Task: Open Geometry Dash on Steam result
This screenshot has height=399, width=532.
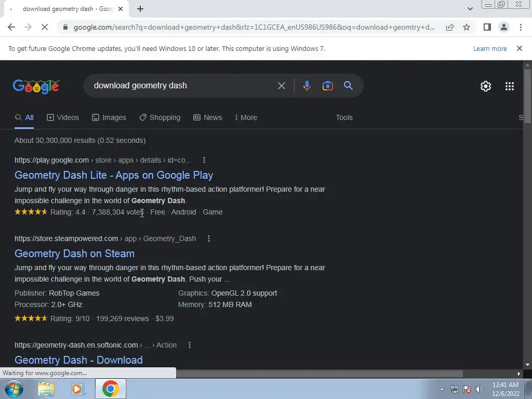Action: tap(75, 254)
